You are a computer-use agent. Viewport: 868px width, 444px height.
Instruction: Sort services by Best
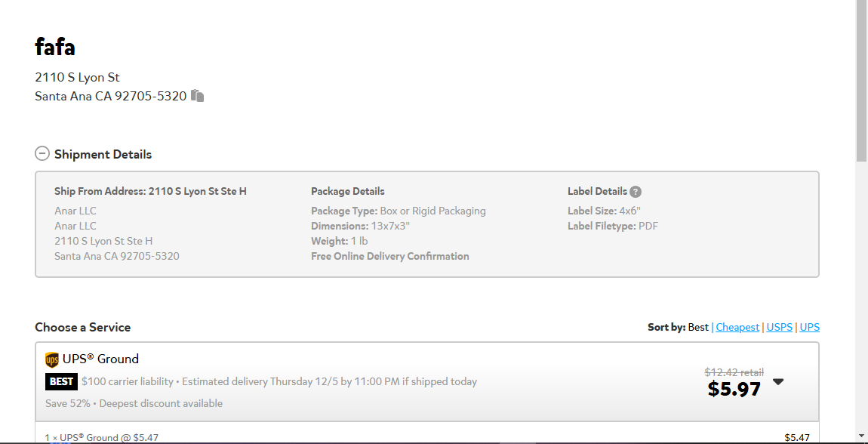698,327
